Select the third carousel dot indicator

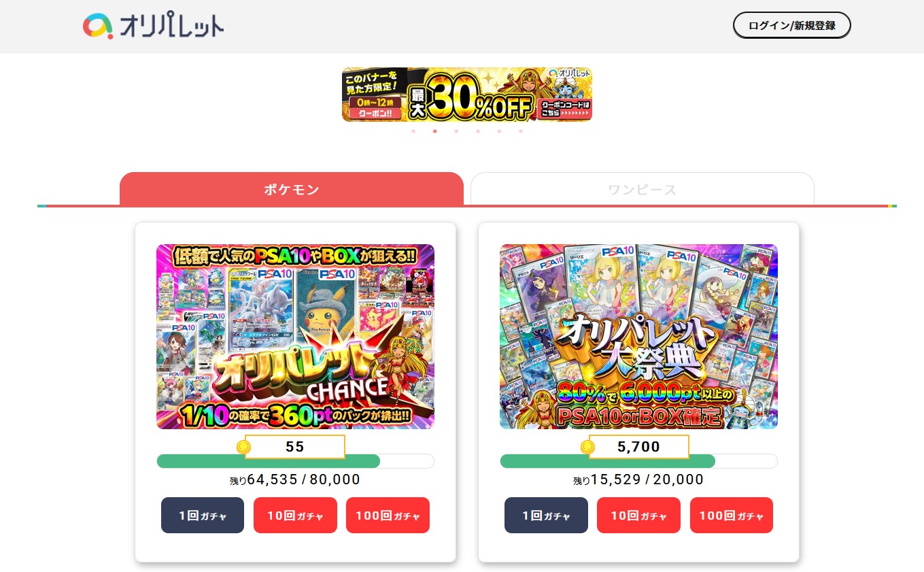tap(456, 131)
